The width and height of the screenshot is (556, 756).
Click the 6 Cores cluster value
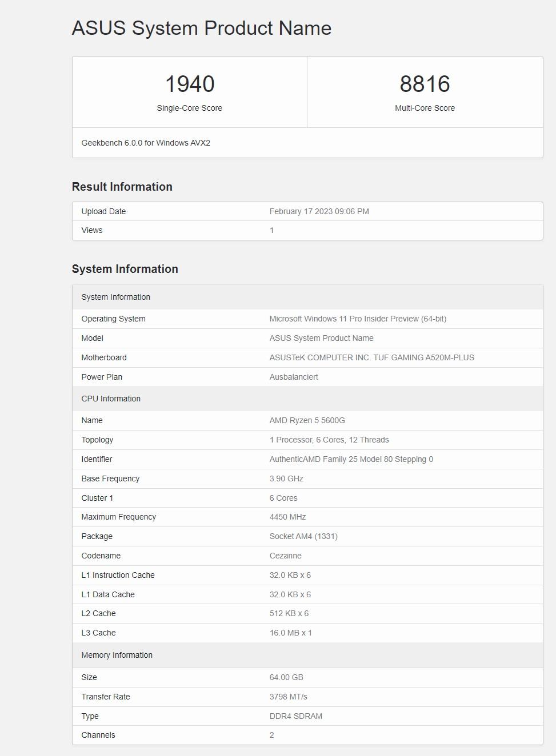[283, 498]
